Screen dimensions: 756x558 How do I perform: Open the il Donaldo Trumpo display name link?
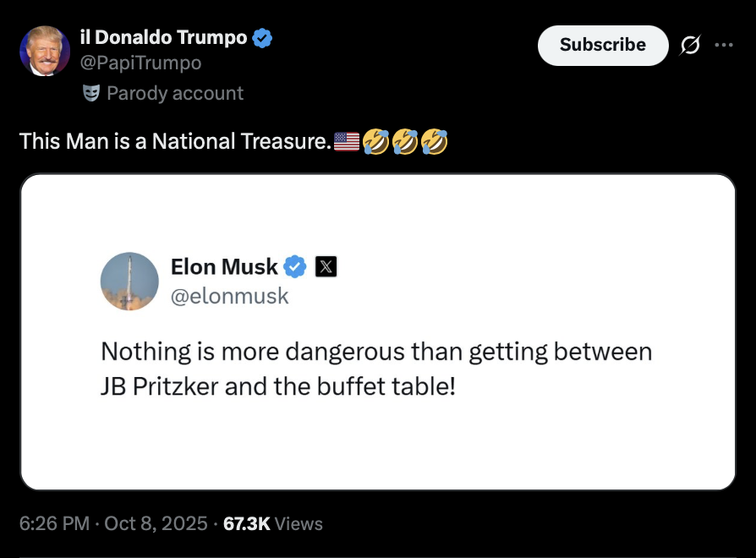[163, 37]
